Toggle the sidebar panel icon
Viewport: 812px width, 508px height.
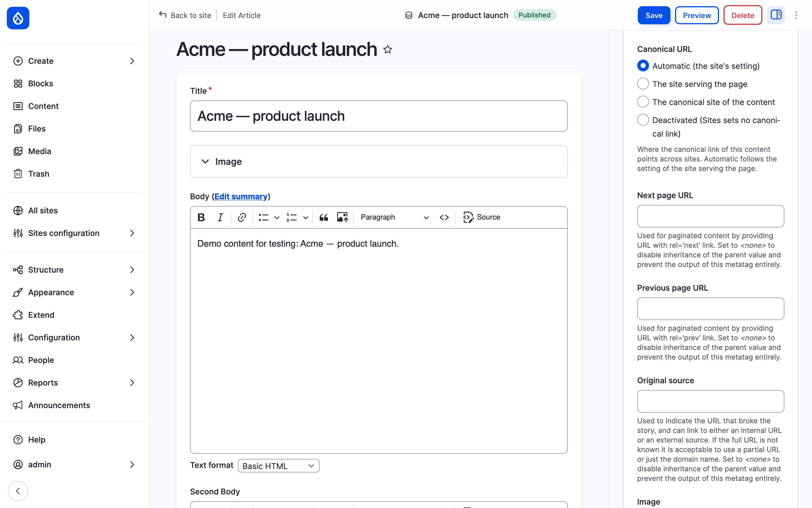pos(776,15)
